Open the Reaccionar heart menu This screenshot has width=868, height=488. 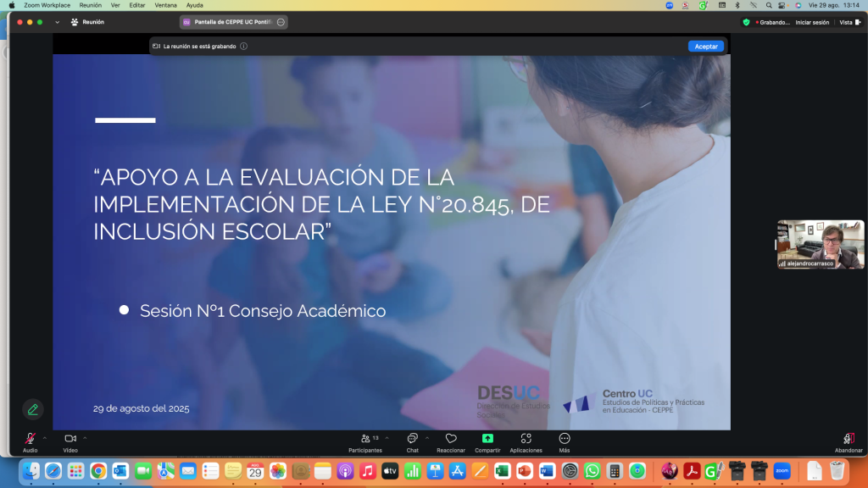click(451, 442)
